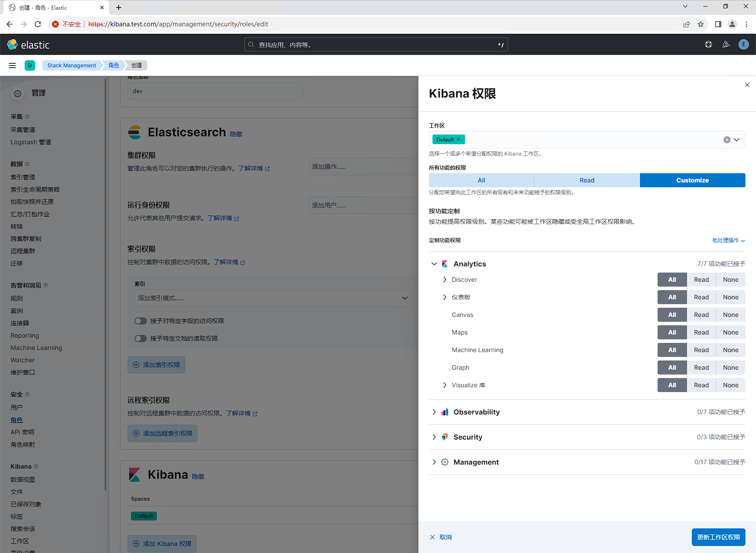
Task: Expand Visualize 库 sub-feature privileges
Action: pos(445,385)
